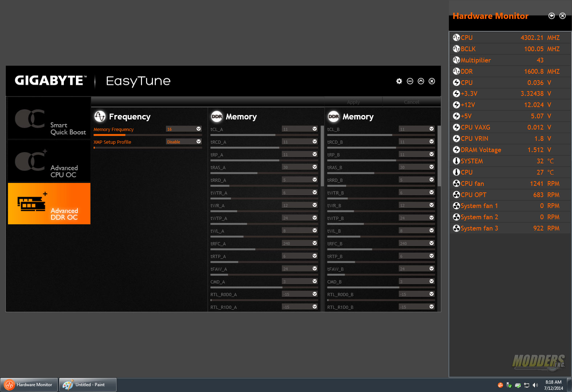
Task: Click the RTL_R1D0_B label
Action: (x=340, y=307)
